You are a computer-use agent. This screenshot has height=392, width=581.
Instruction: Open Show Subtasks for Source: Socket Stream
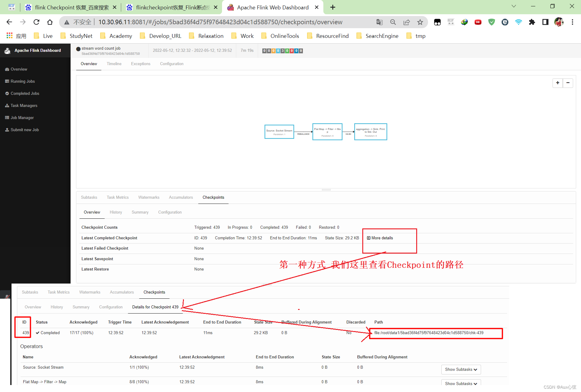tap(460, 369)
